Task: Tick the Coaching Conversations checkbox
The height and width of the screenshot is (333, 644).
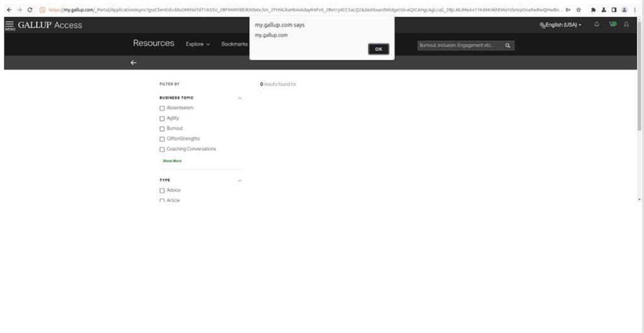Action: tap(162, 150)
